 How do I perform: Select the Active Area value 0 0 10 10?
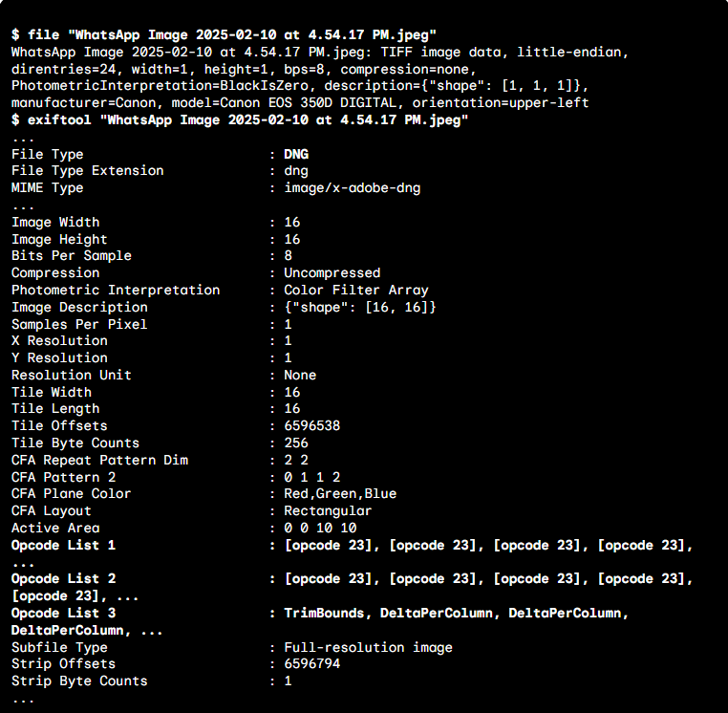click(320, 528)
